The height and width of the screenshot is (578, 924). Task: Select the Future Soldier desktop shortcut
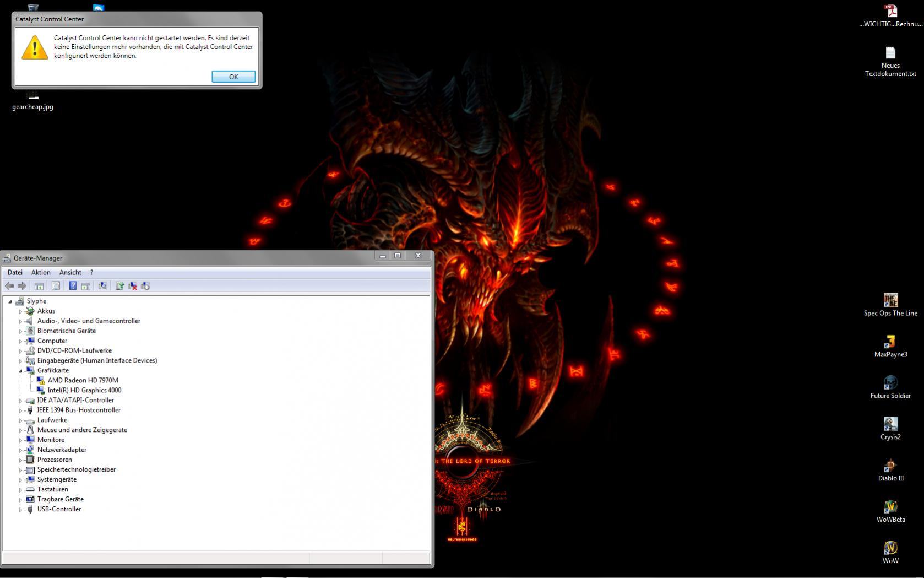(x=890, y=387)
